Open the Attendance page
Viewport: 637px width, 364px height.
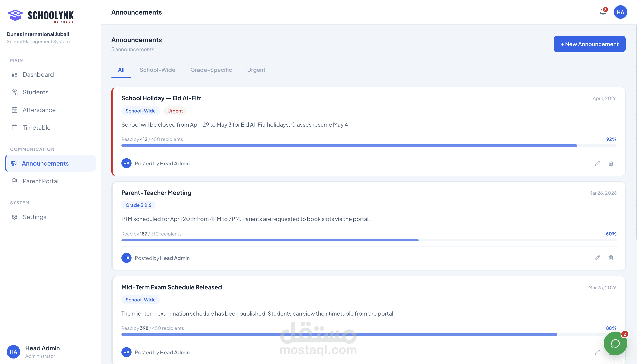click(39, 110)
